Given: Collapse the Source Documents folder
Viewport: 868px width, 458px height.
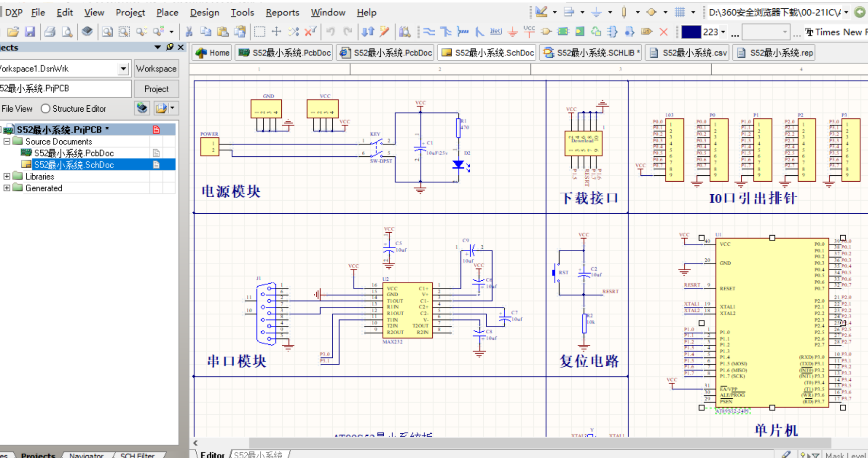Looking at the screenshot, I should click(7, 141).
